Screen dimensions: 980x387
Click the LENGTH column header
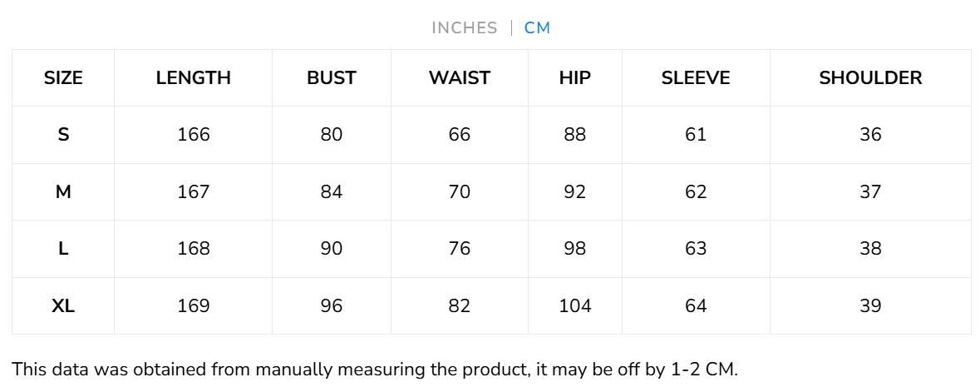193,78
